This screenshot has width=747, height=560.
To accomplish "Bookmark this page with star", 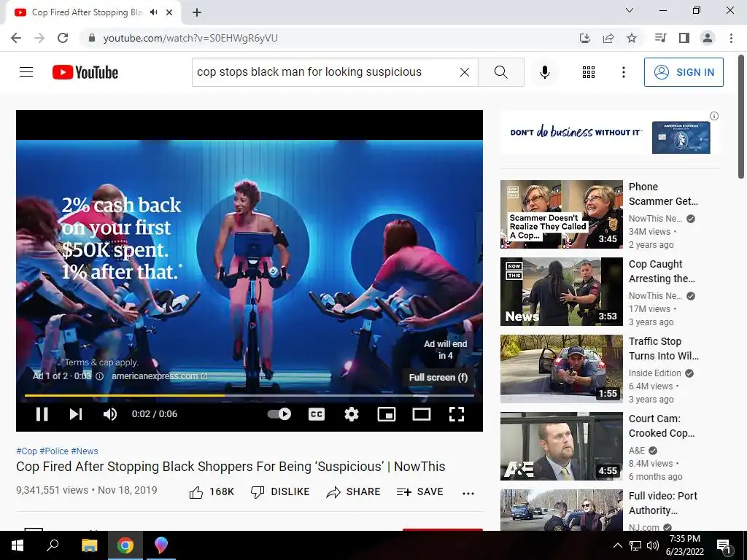I will 631,38.
